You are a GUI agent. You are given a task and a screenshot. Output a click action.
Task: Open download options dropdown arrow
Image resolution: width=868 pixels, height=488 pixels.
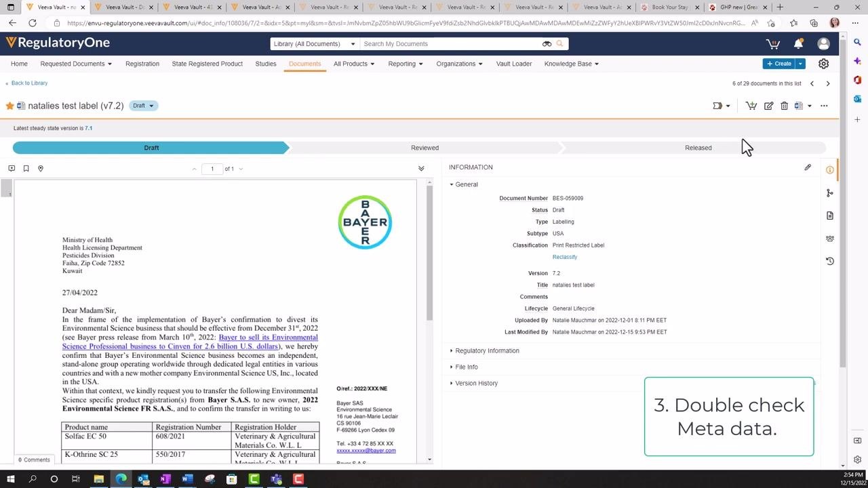pos(809,106)
